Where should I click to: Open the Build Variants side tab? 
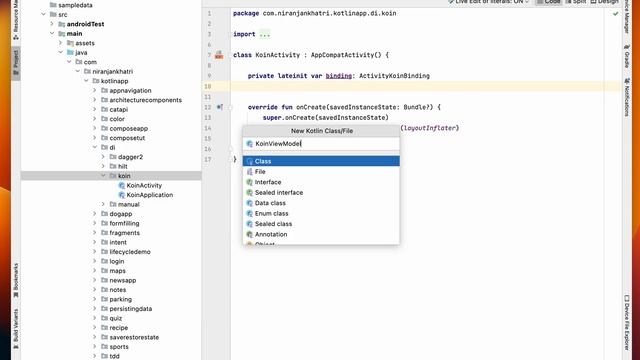coord(16,329)
